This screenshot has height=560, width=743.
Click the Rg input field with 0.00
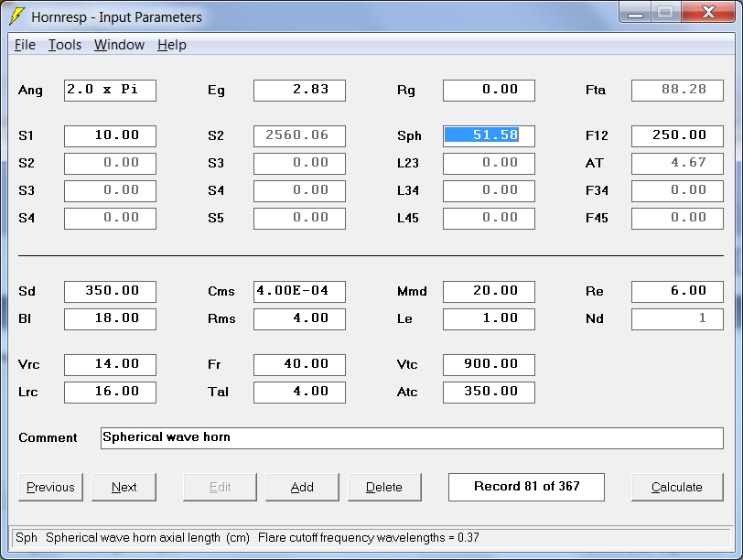[489, 91]
